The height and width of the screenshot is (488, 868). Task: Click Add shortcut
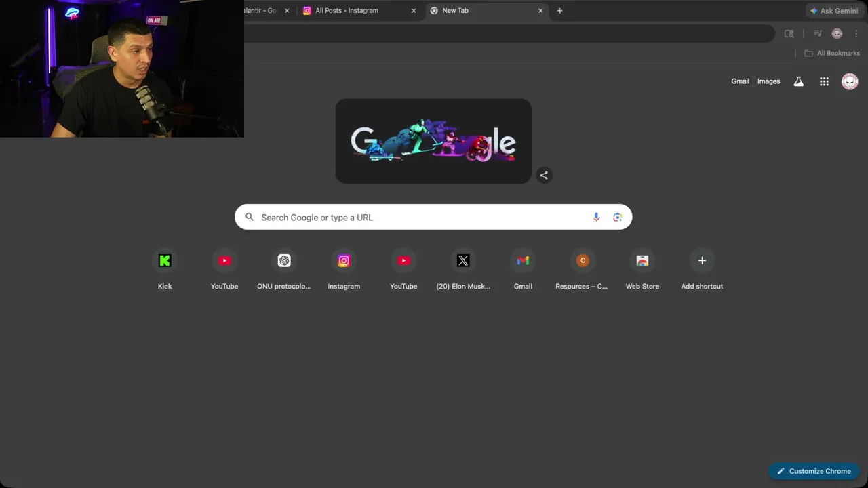[702, 269]
